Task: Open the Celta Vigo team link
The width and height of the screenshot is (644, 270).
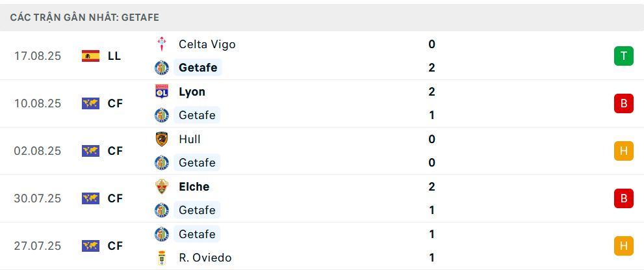Action: tap(207, 44)
